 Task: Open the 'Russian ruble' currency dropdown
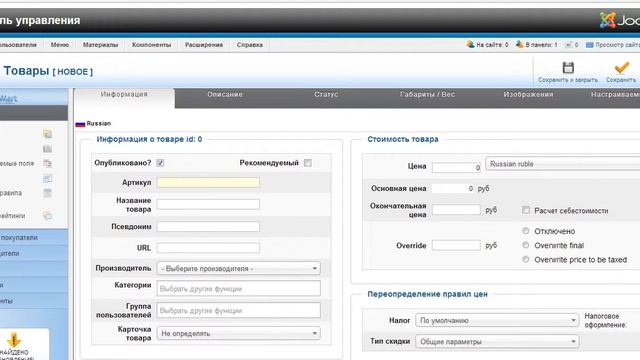pyautogui.click(x=562, y=164)
